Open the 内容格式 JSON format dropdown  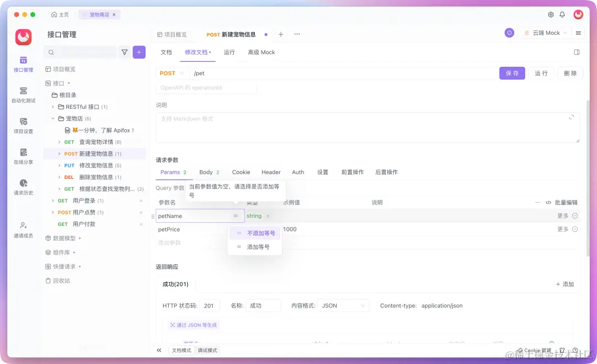(x=343, y=305)
